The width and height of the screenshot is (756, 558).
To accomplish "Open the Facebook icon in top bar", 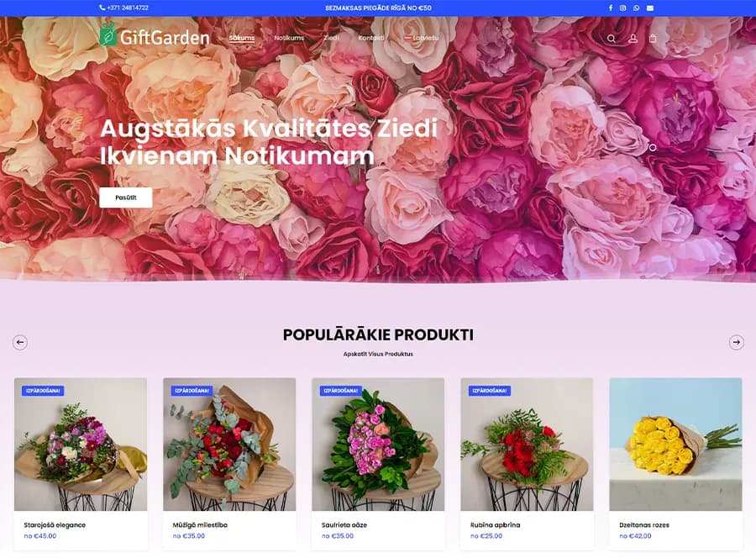I will point(611,8).
